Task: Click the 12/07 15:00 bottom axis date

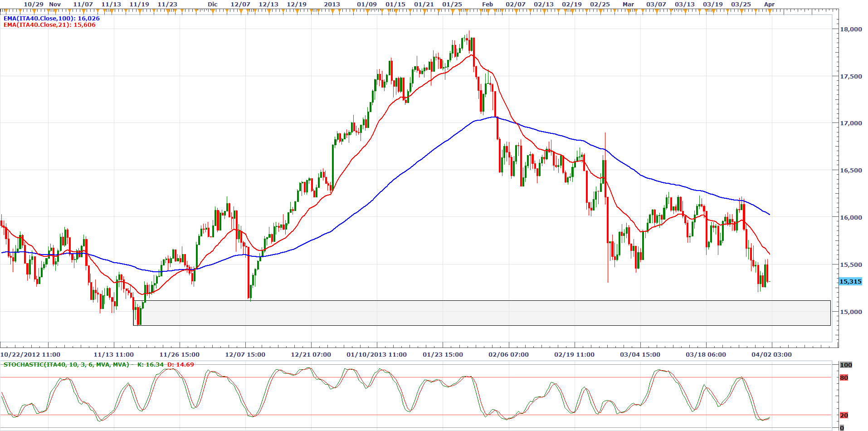Action: tap(245, 355)
